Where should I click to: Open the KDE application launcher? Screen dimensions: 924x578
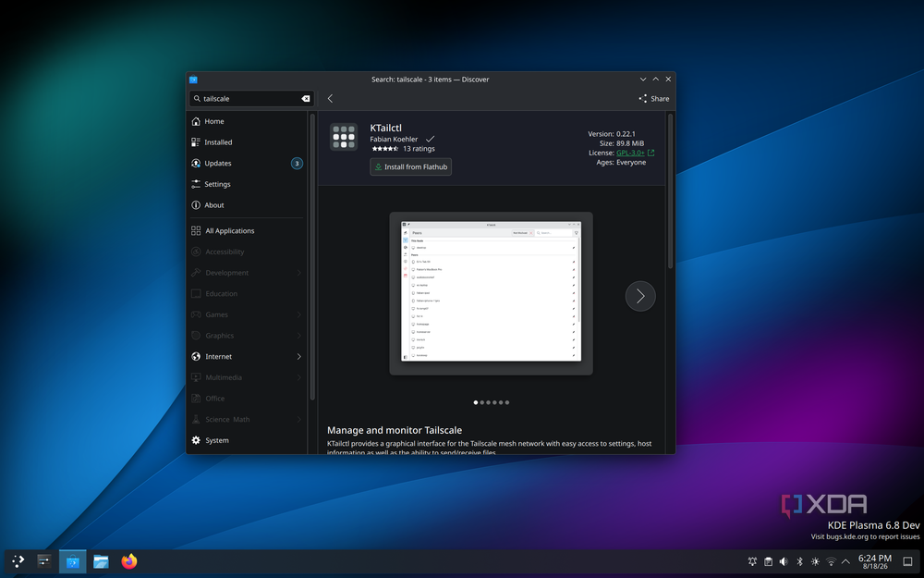coord(18,561)
